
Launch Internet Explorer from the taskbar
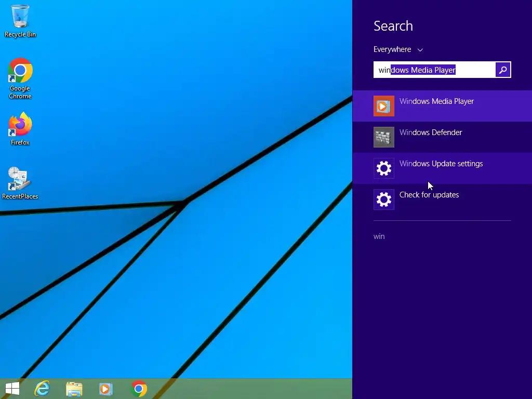(42, 389)
